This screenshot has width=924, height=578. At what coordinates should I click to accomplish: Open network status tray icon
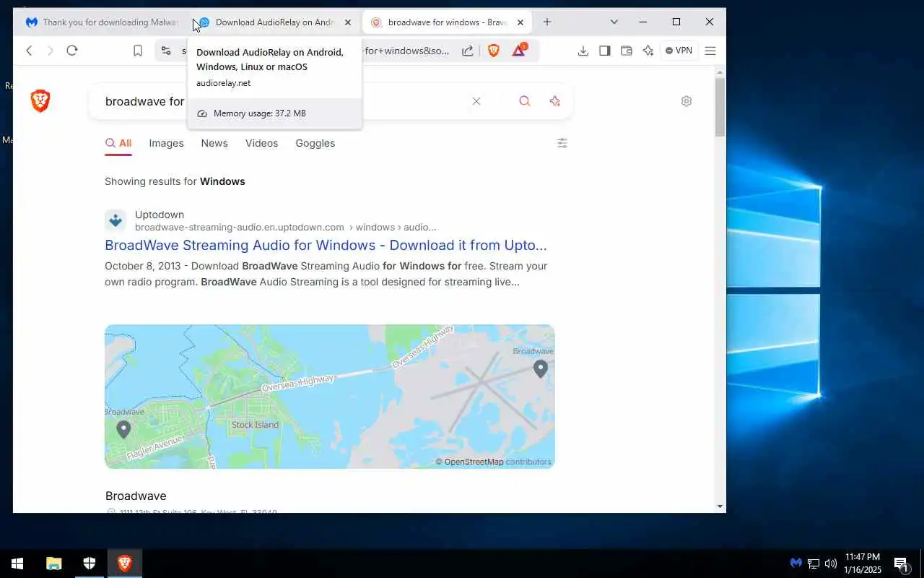click(x=814, y=564)
